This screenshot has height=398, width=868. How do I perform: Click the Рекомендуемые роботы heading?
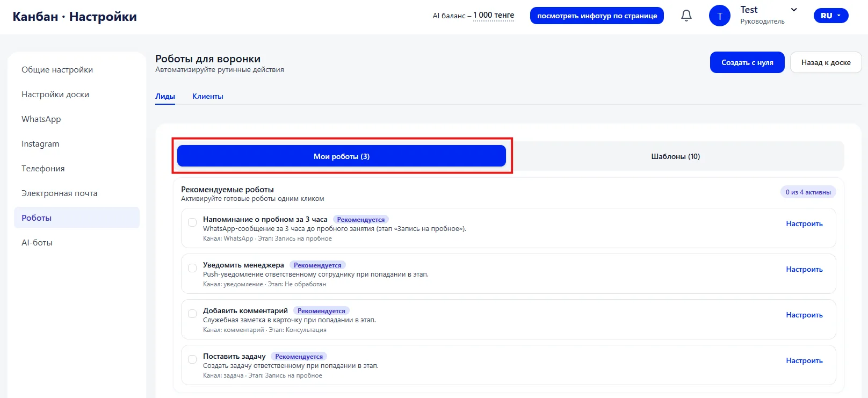click(227, 190)
